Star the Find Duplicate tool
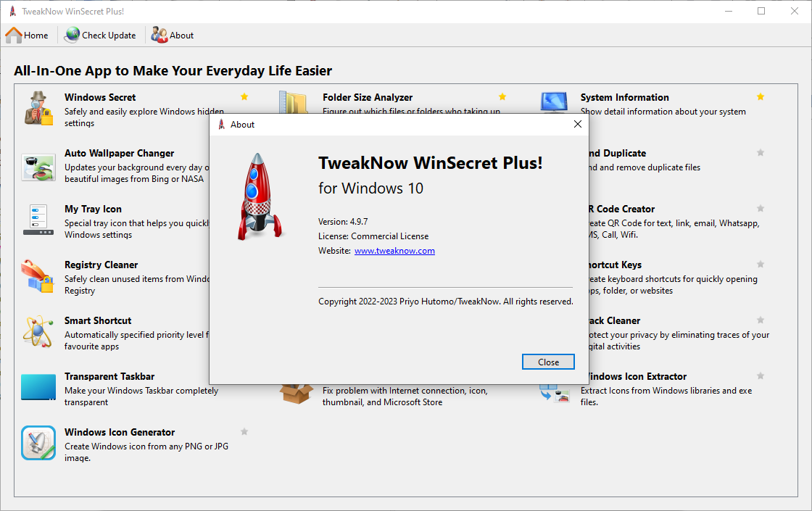 tap(761, 153)
